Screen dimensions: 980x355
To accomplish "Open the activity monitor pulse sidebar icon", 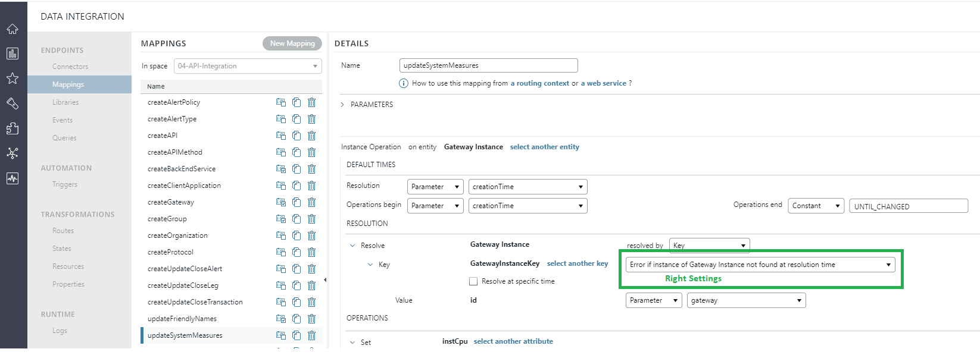I will pos(13,178).
